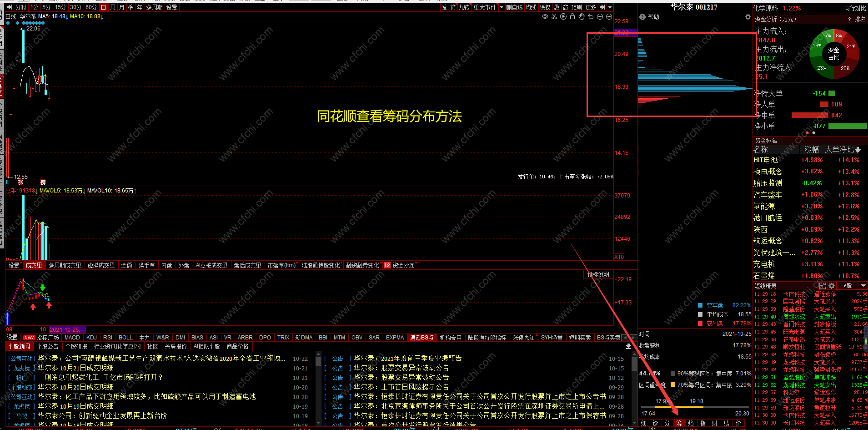This screenshot has height=430, width=868.
Task: Click the red 获利盘 legend swatch
Action: click(x=700, y=324)
